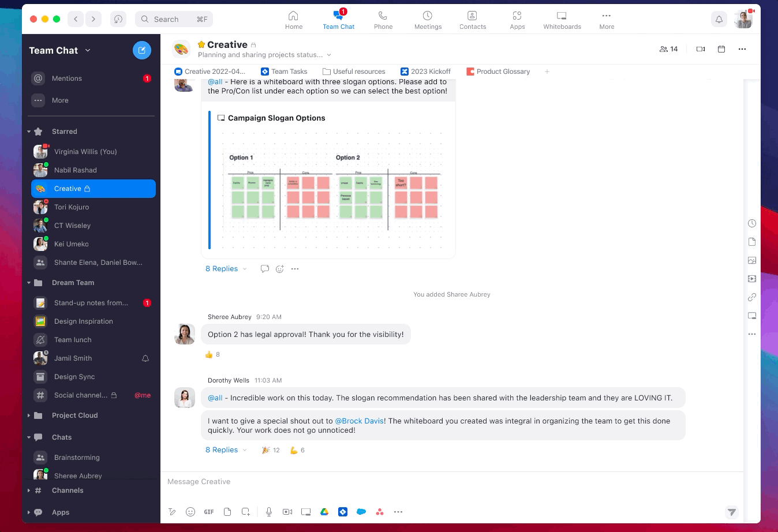The width and height of the screenshot is (778, 532).
Task: Expand the channel description chevron
Action: pos(329,55)
